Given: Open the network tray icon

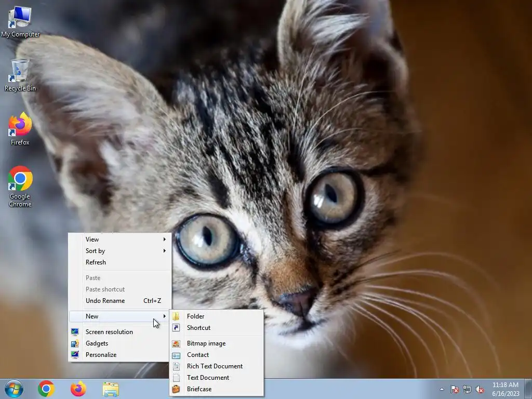Looking at the screenshot, I should (467, 390).
